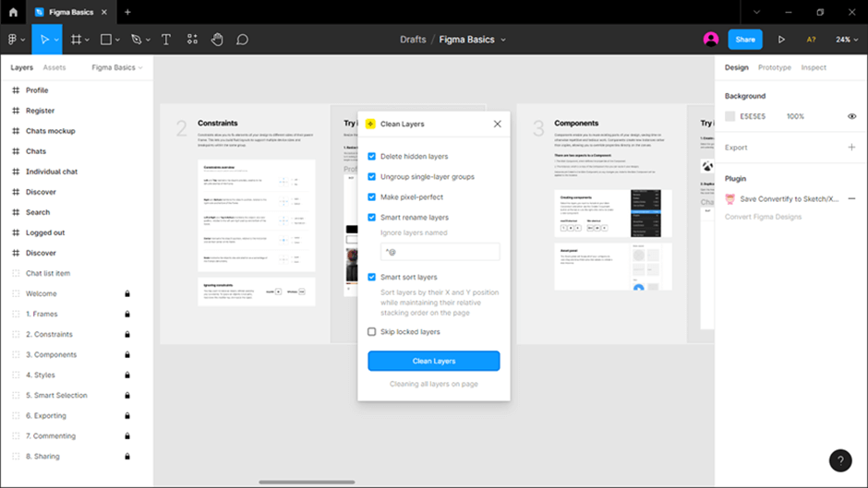Viewport: 868px width, 488px height.
Task: Select the Frame tool
Action: [x=76, y=40]
